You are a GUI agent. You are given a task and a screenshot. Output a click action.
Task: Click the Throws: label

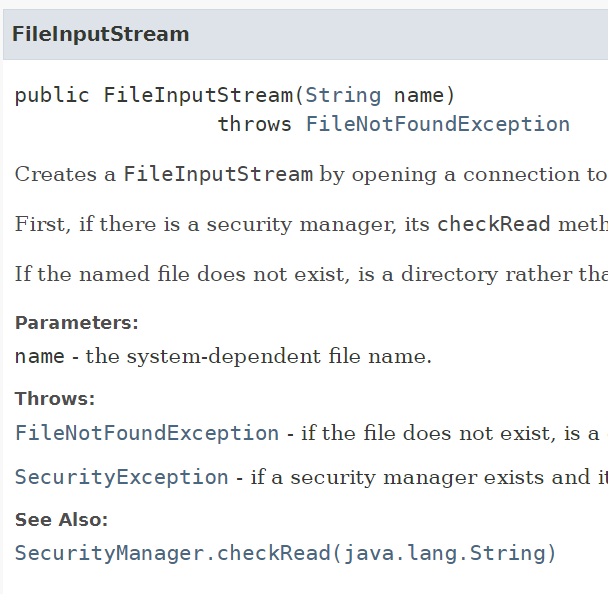tap(55, 399)
